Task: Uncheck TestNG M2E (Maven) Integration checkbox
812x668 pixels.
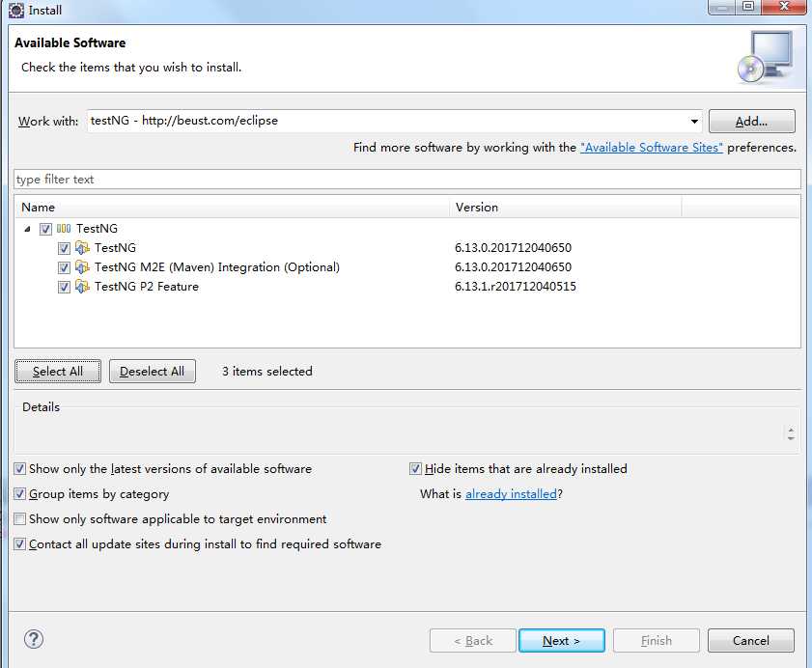Action: pos(64,267)
